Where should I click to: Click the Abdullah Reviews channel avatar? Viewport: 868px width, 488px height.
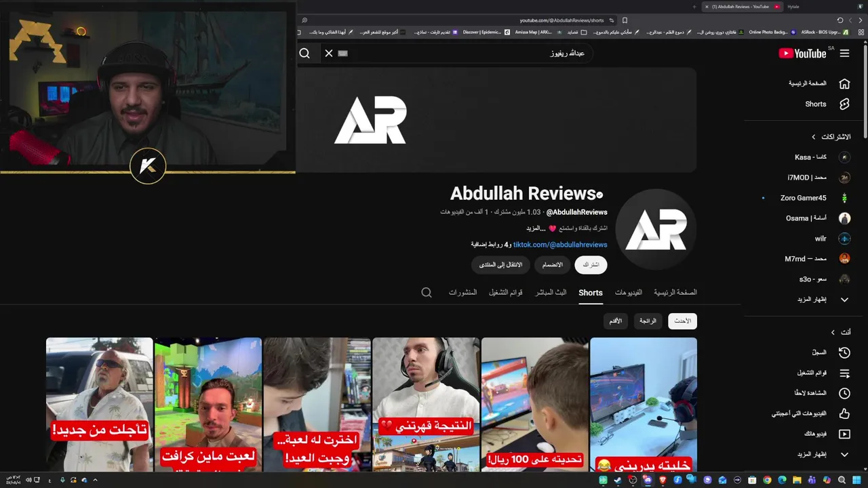[x=656, y=229]
